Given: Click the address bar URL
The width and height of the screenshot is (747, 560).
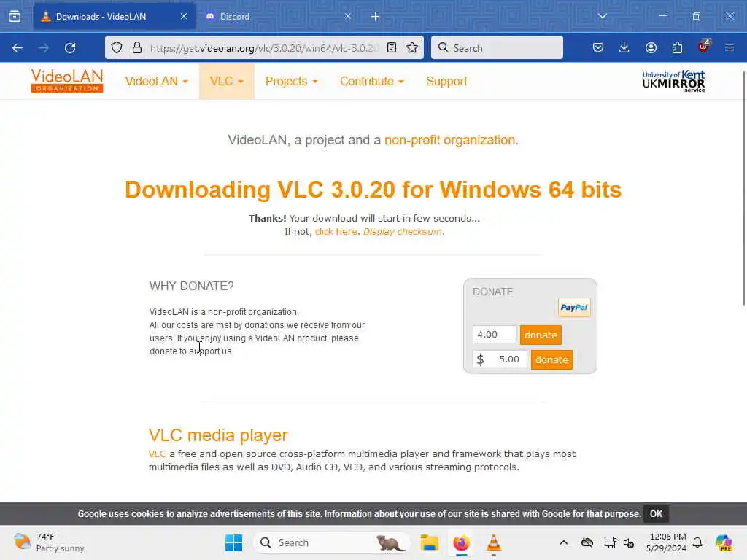Looking at the screenshot, I should click(264, 48).
